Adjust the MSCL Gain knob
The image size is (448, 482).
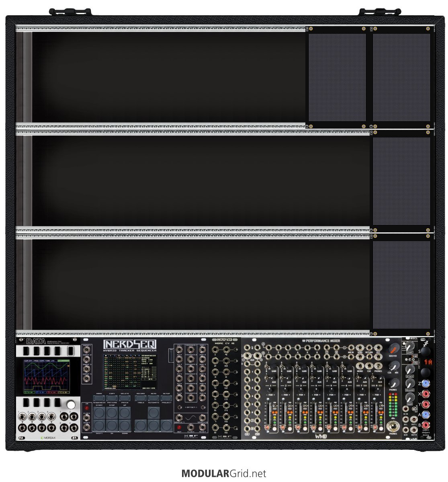410,397
